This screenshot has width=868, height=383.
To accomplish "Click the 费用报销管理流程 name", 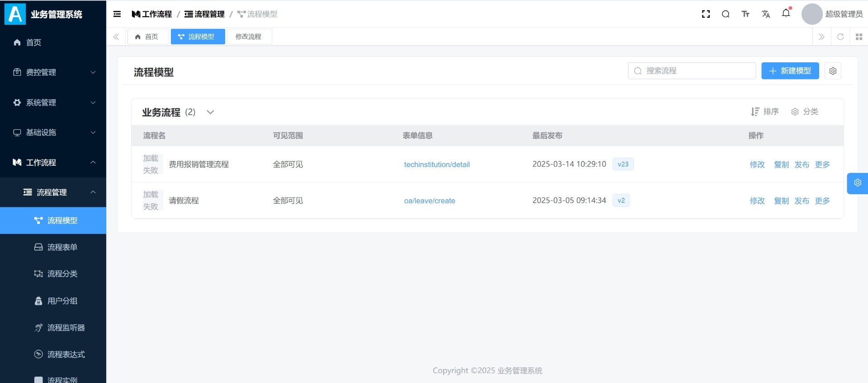I will coord(199,164).
